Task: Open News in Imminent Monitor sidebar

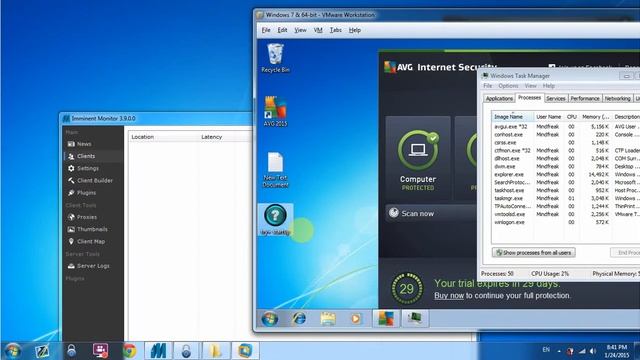Action: 80,144
